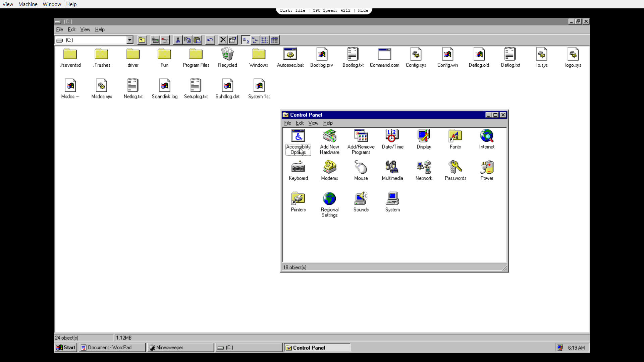Select Network control panel icon
644x362 pixels.
tap(424, 171)
